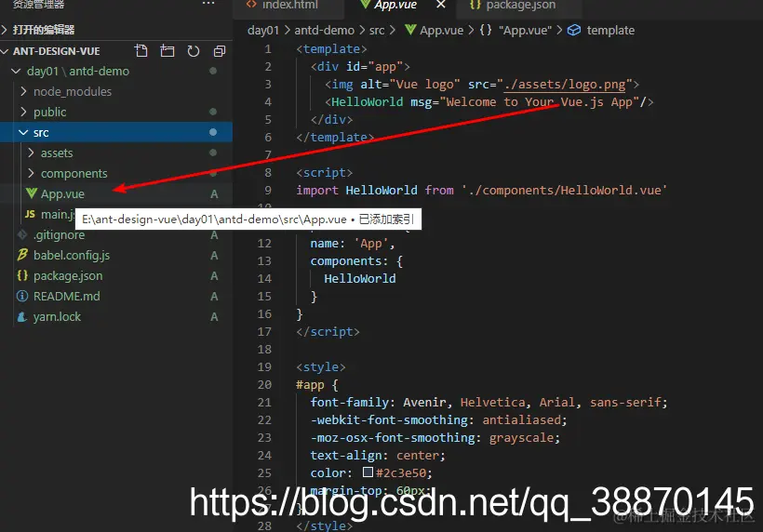
Task: Open App.vue in the file tree
Action: coord(62,193)
